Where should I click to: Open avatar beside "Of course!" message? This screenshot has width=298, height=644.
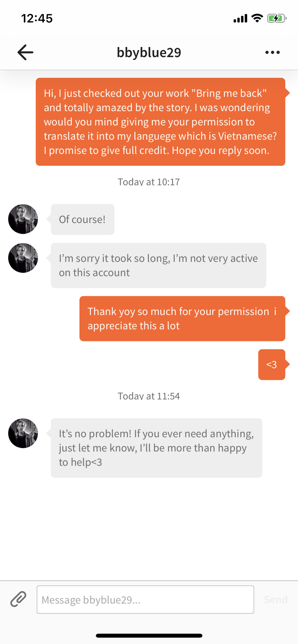click(23, 219)
